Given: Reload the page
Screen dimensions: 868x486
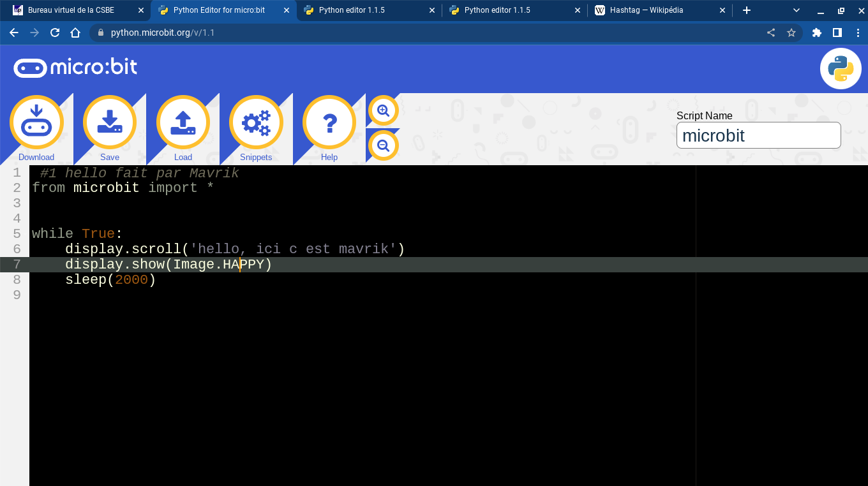Looking at the screenshot, I should pyautogui.click(x=55, y=33).
